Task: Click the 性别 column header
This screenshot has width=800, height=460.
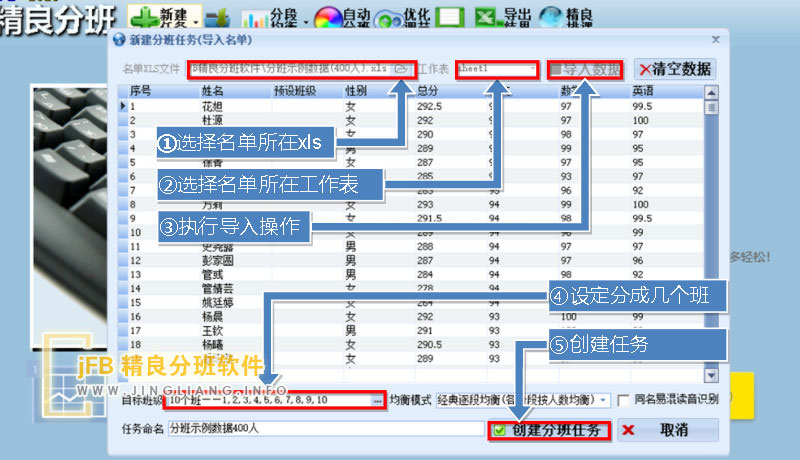Action: tap(379, 91)
